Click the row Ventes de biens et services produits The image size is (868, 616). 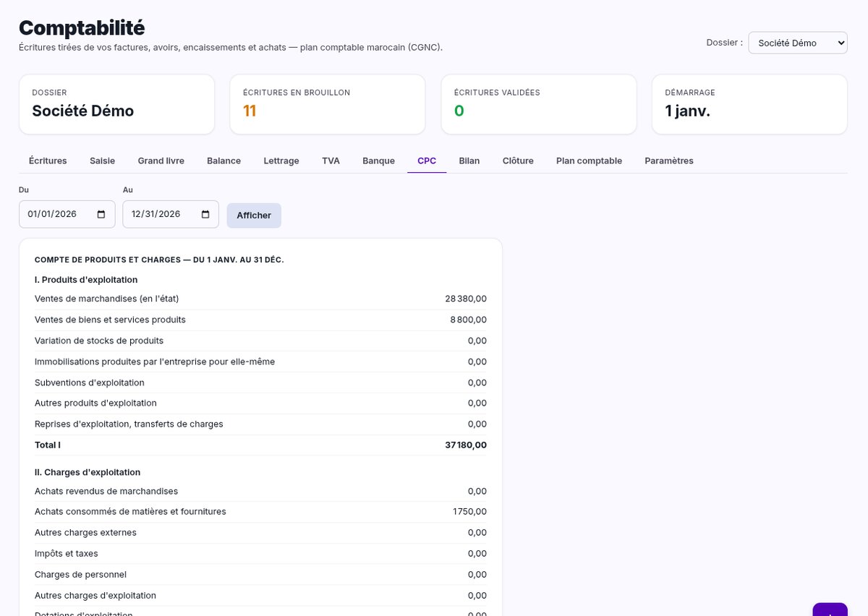260,320
